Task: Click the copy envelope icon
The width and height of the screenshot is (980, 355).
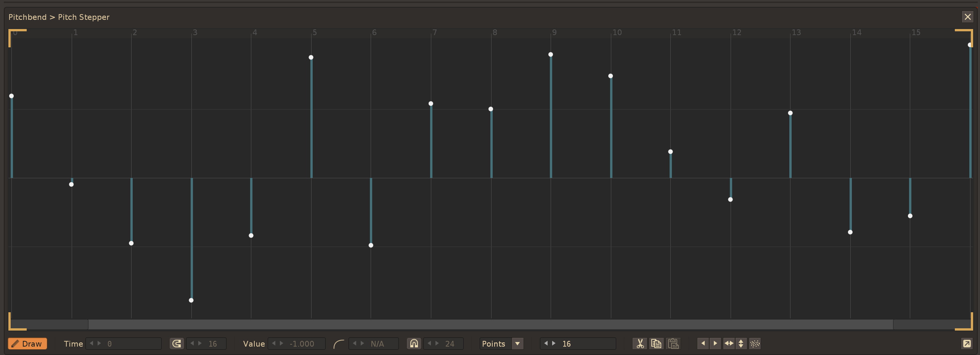Action: point(656,344)
